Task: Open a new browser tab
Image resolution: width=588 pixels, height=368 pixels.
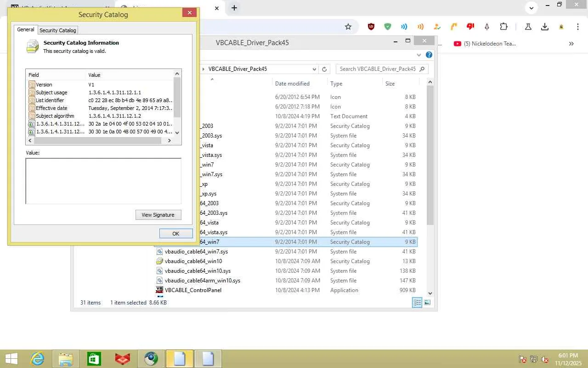Action: pyautogui.click(x=234, y=8)
